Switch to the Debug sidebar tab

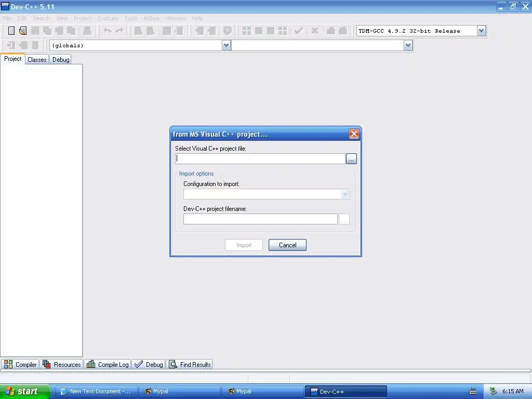coord(61,59)
